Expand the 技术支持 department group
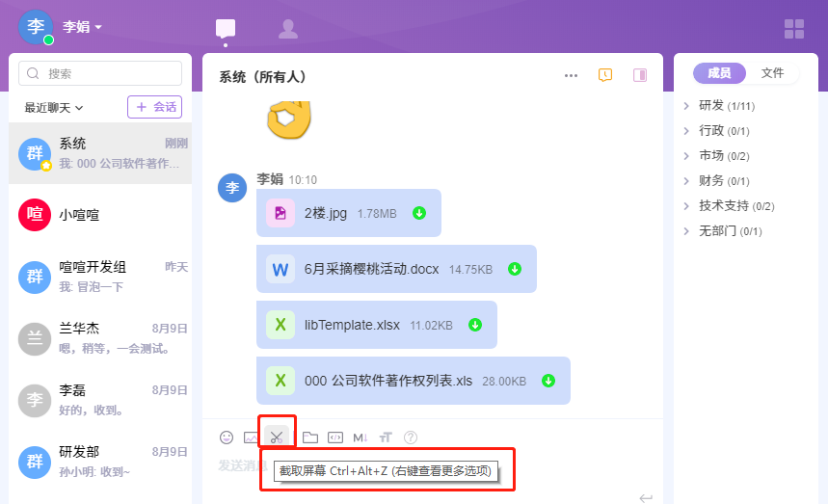Screen dimensions: 828x504 click(686, 205)
